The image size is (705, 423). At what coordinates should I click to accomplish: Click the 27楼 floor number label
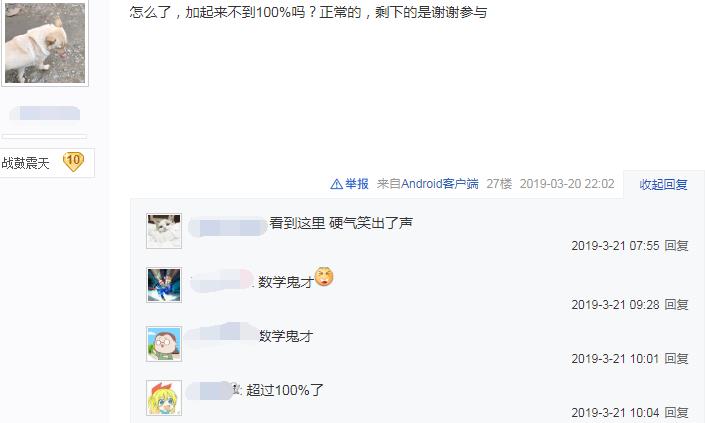click(499, 184)
